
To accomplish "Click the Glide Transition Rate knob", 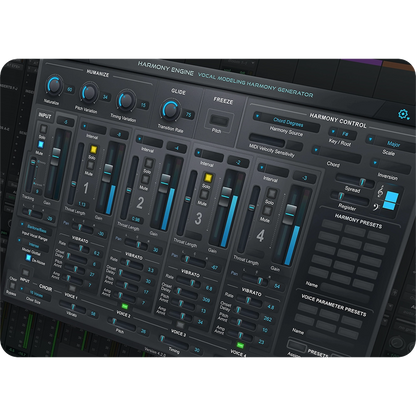I will click(x=170, y=109).
